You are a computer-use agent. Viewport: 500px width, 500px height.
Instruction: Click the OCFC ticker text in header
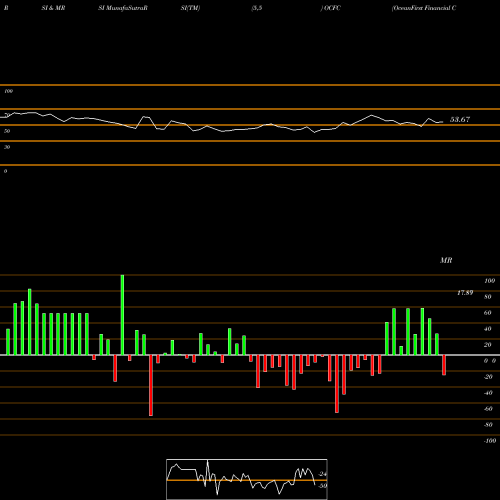tap(332, 8)
